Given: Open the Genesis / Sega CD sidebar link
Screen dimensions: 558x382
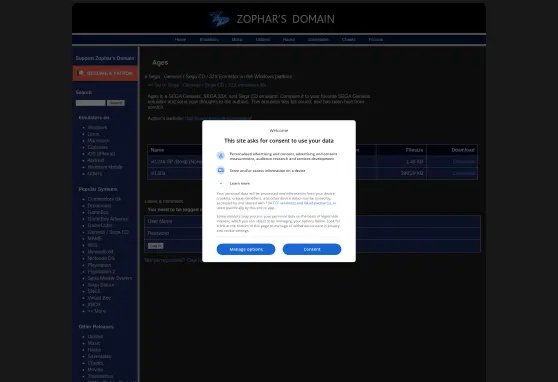Looking at the screenshot, I should [x=108, y=232].
